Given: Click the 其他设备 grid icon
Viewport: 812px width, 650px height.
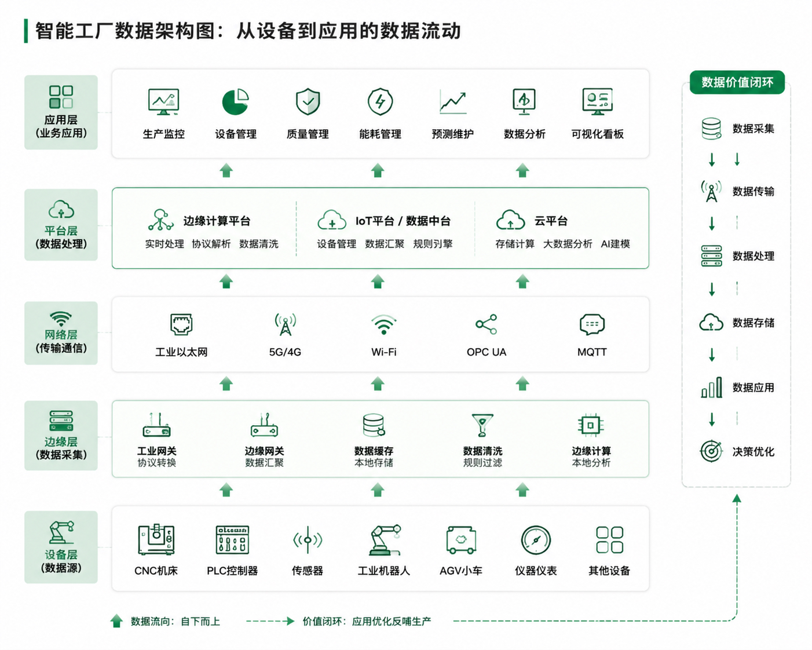Looking at the screenshot, I should point(609,540).
